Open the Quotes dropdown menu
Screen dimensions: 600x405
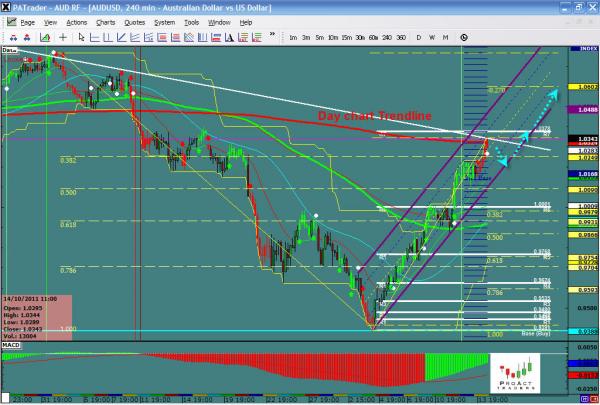click(x=135, y=21)
